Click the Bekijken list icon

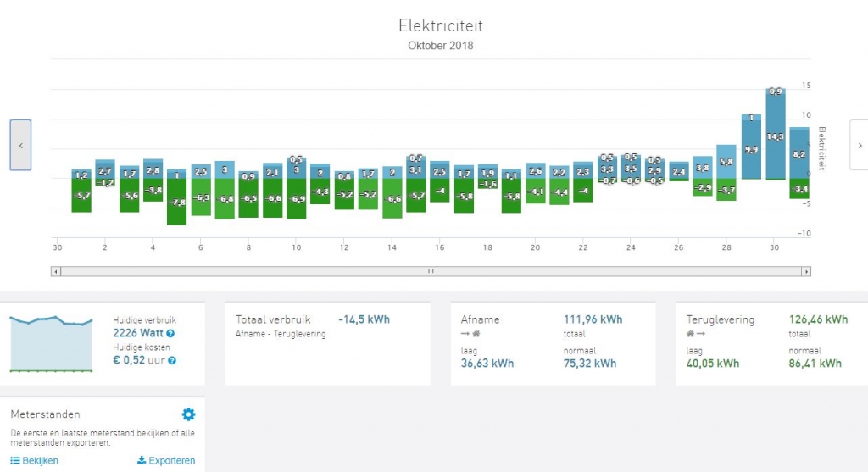(15, 460)
